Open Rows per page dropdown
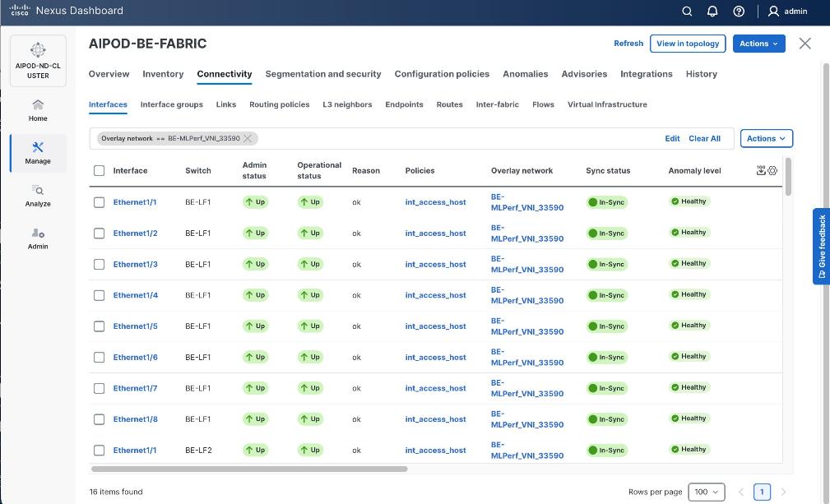Viewport: 830px width, 504px height. coord(706,492)
